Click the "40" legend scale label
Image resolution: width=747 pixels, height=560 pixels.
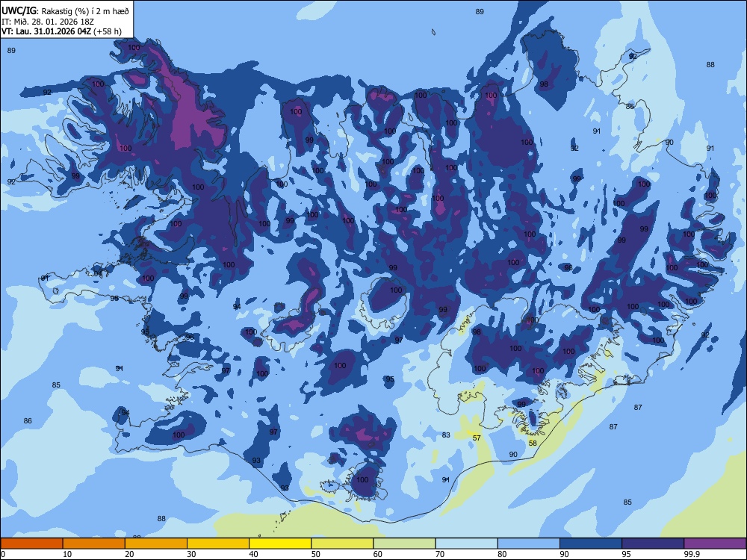click(x=253, y=554)
